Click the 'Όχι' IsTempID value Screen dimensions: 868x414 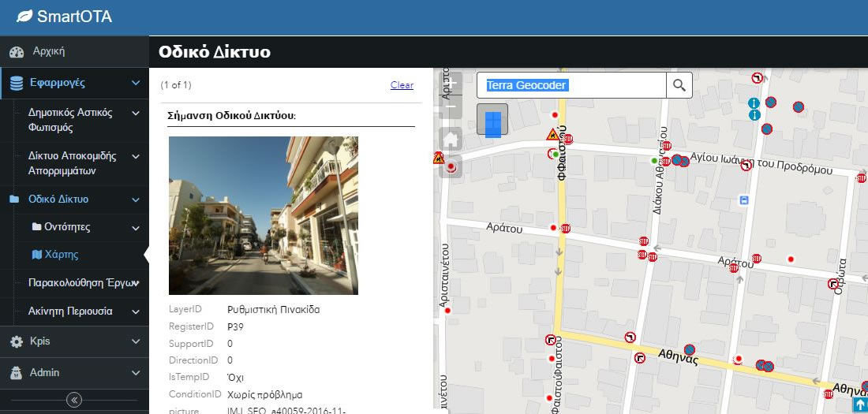tap(235, 378)
